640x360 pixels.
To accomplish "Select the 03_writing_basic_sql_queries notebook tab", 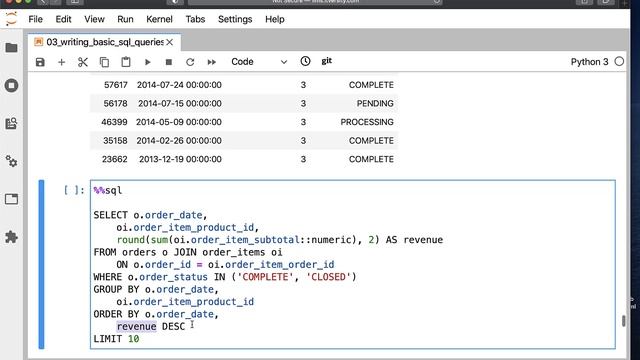I will 104,42.
